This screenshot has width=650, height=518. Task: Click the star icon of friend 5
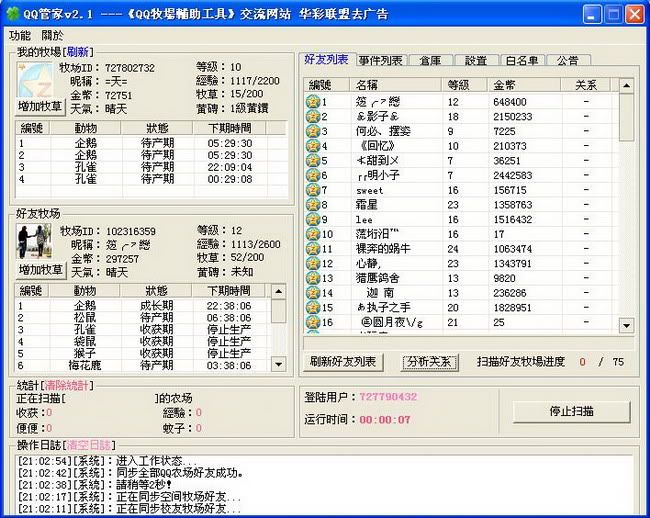tap(313, 160)
